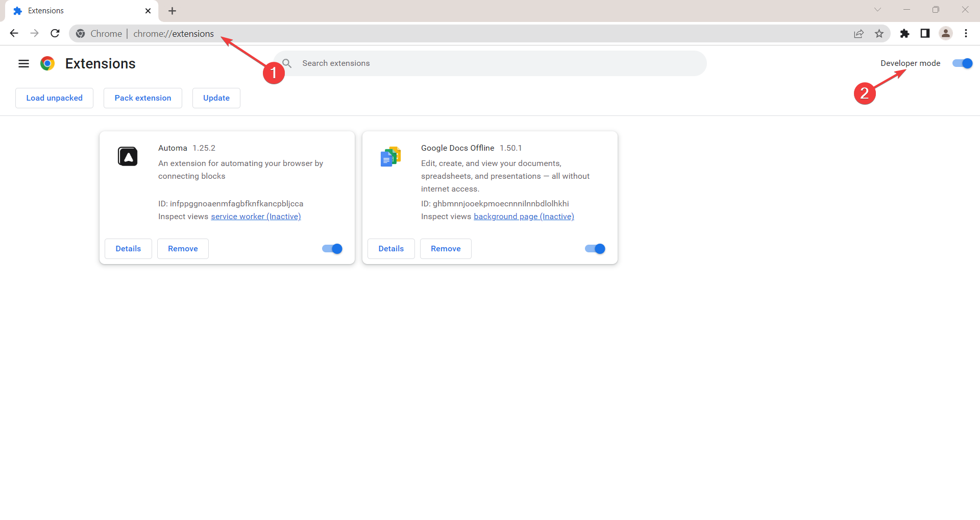Screen dimensions: 980x520
Task: Toggle the browser side panel icon
Action: [925, 34]
